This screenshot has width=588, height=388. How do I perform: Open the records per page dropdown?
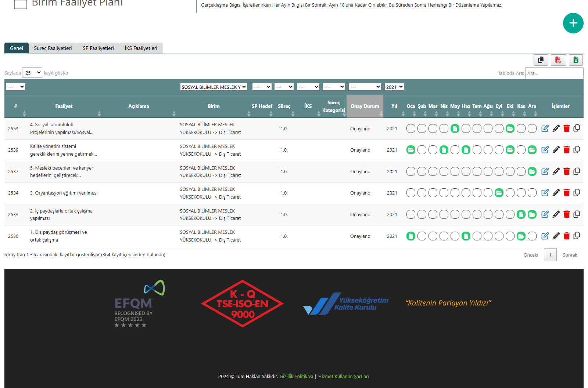32,73
